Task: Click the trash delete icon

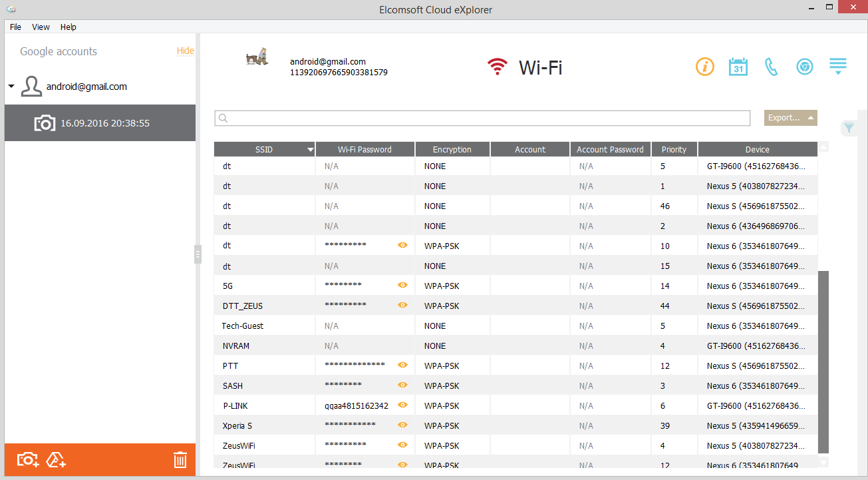Action: click(180, 459)
